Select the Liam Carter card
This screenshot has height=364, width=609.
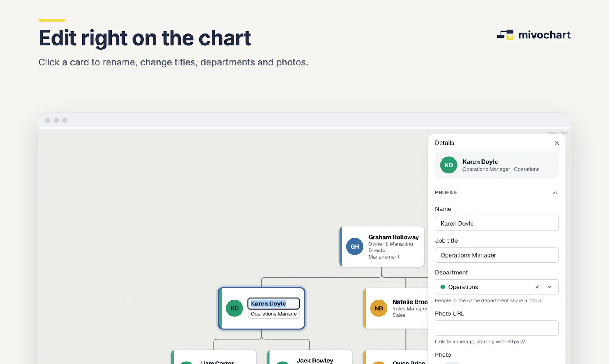(x=214, y=357)
